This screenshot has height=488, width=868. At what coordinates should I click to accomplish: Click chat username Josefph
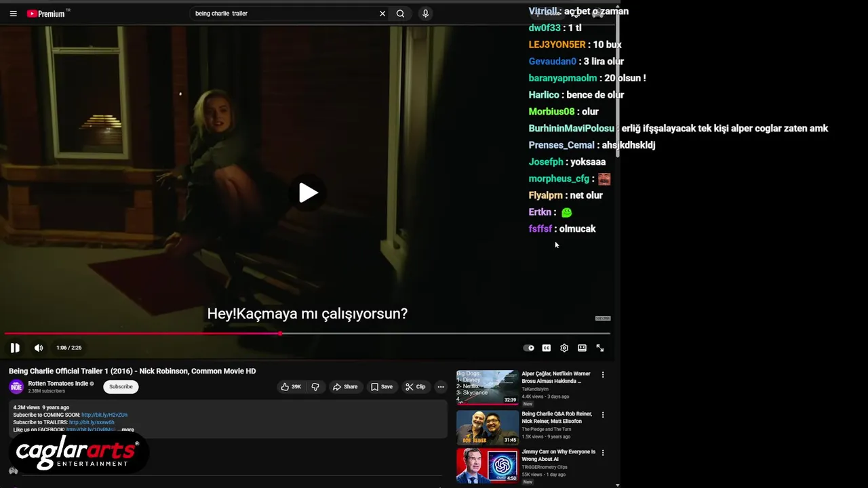[546, 162]
